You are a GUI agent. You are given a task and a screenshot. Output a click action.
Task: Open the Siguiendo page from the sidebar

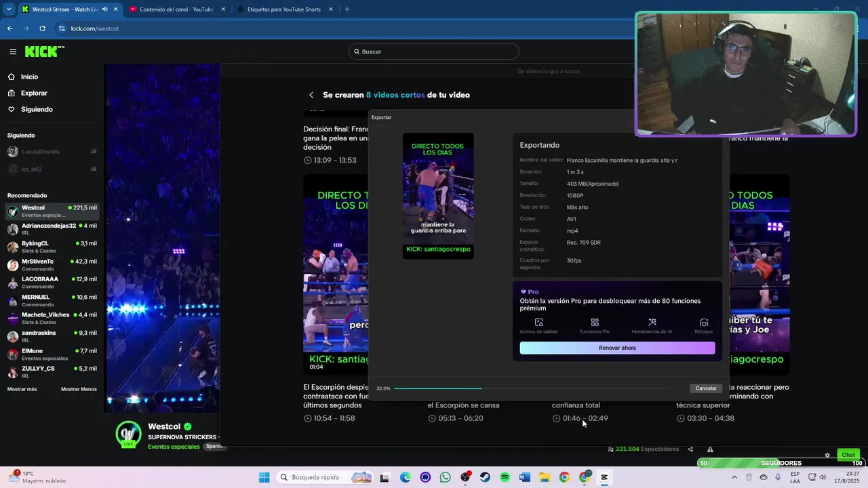[37, 109]
